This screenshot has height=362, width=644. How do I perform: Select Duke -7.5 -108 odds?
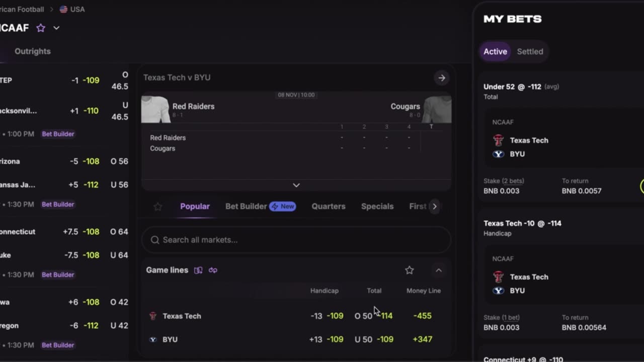[x=82, y=255]
